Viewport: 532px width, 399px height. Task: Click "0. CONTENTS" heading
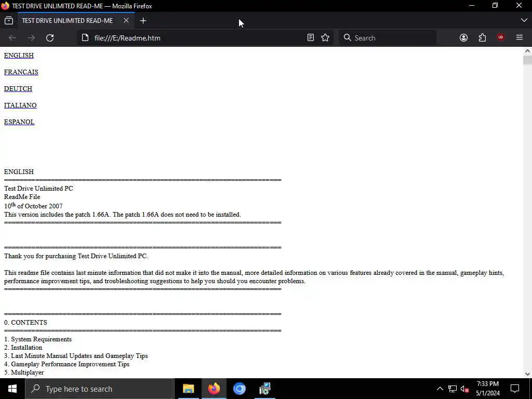[25, 322]
